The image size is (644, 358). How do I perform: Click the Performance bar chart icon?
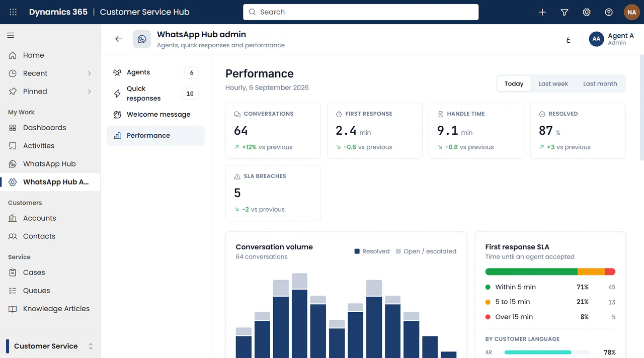117,136
